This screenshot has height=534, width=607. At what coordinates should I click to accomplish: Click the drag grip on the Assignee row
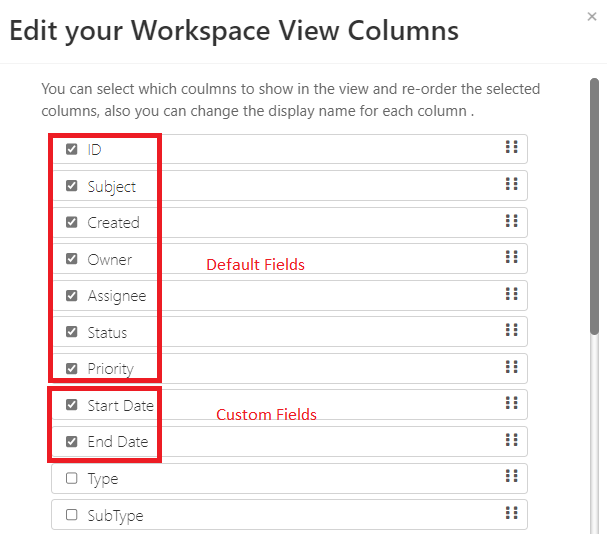coord(511,294)
